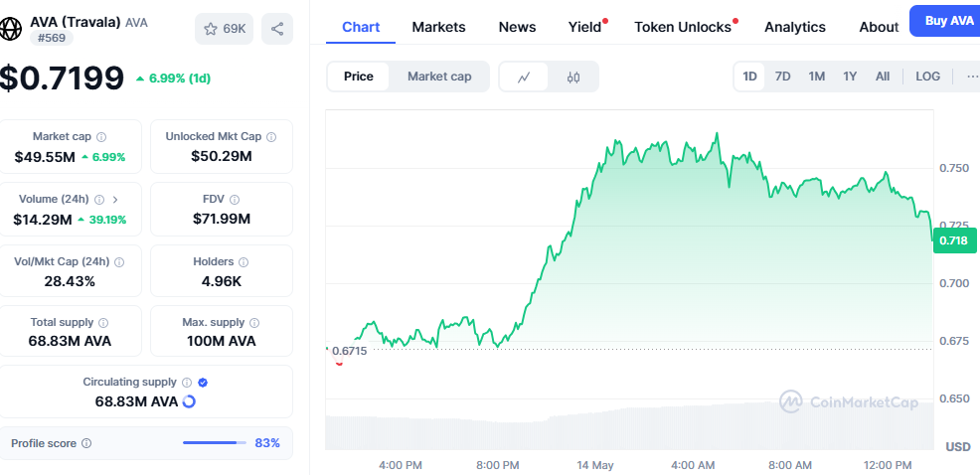The image size is (980, 475).
Task: Click Market cap info icon
Action: [101, 137]
